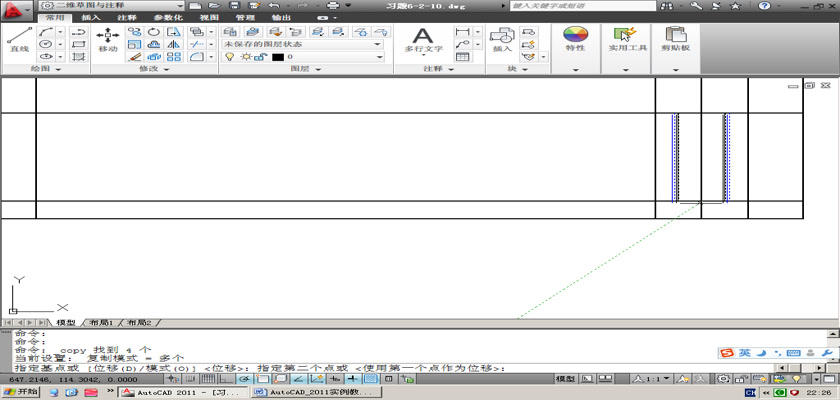The height and width of the screenshot is (400, 840).
Task: Switch to the Insert (插入) ribbon tab
Action: pyautogui.click(x=90, y=18)
